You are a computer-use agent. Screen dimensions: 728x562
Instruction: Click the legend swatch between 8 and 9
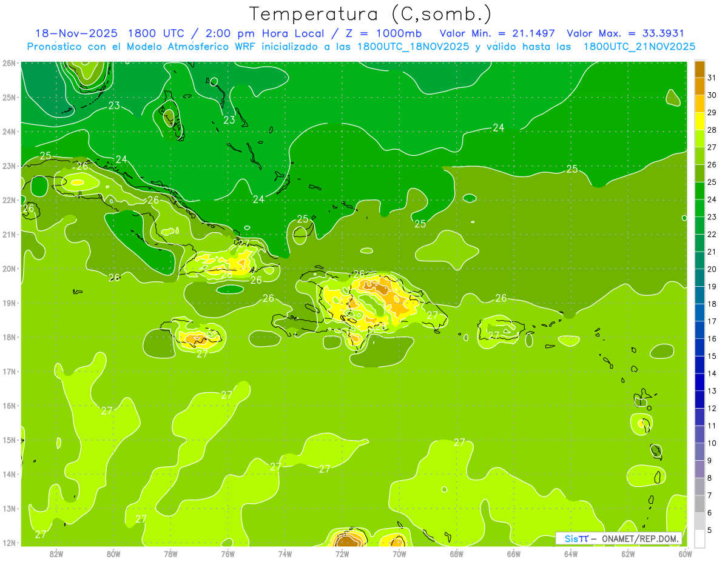(700, 469)
